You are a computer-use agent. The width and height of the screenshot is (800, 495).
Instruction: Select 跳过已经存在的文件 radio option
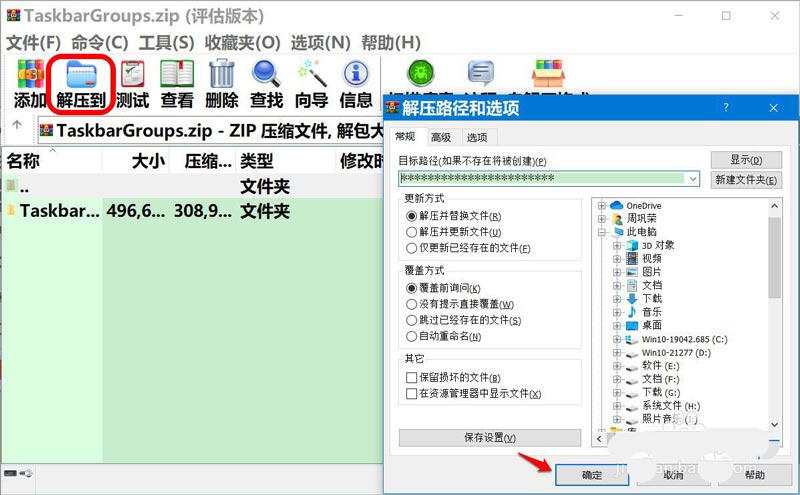(x=464, y=320)
